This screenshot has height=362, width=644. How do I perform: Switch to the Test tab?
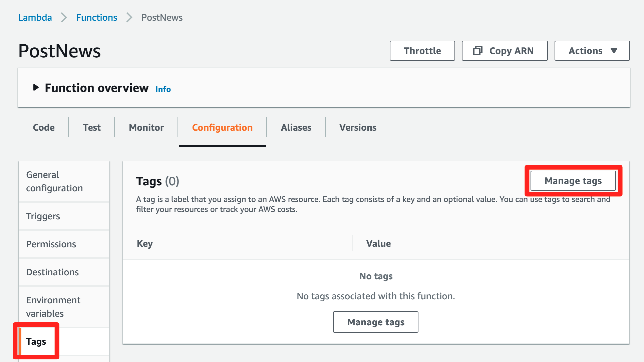click(x=92, y=127)
